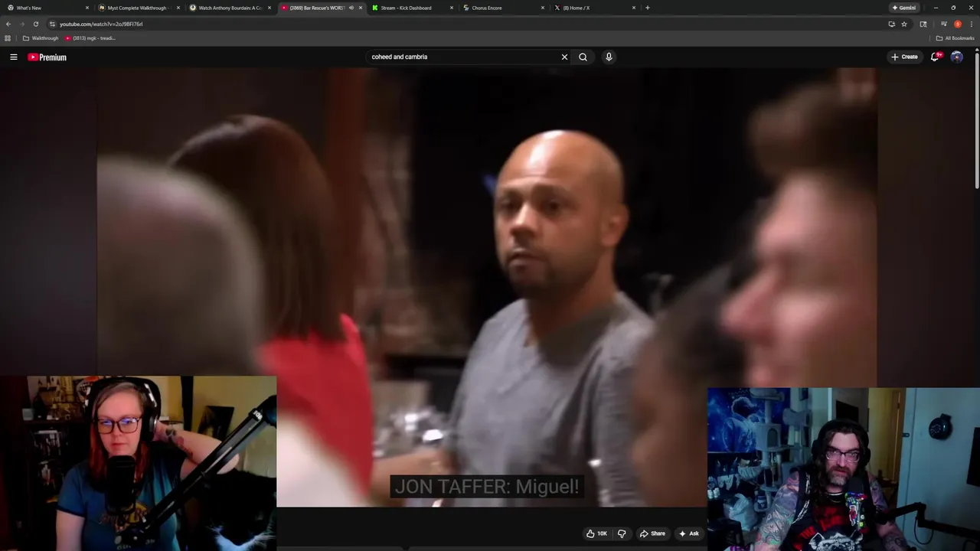
Task: Go to YouTube Premium home logo
Action: pyautogui.click(x=47, y=57)
